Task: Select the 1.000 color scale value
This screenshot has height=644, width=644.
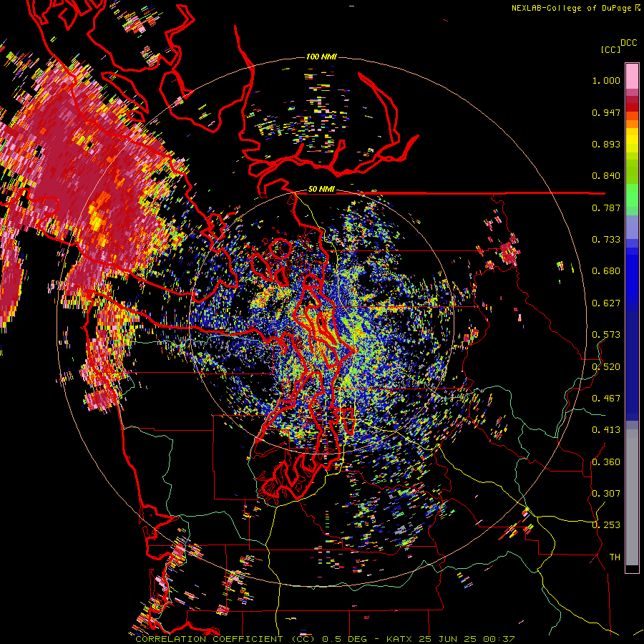Action: pyautogui.click(x=606, y=80)
